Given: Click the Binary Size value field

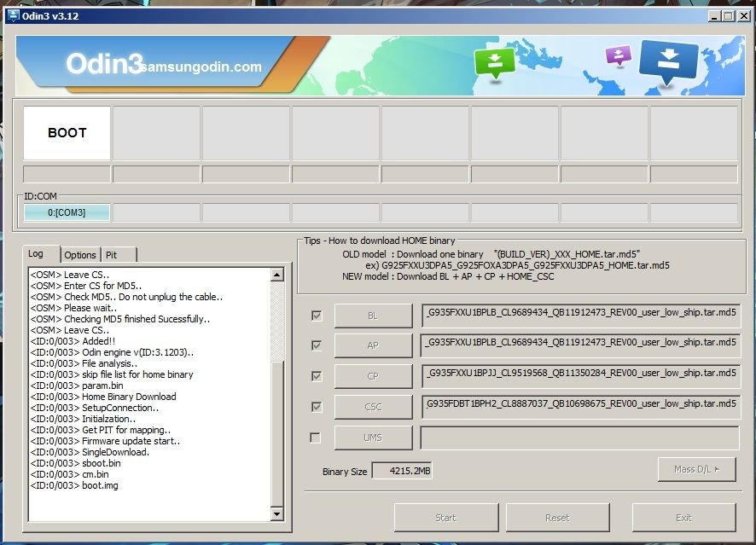Looking at the screenshot, I should click(x=403, y=471).
